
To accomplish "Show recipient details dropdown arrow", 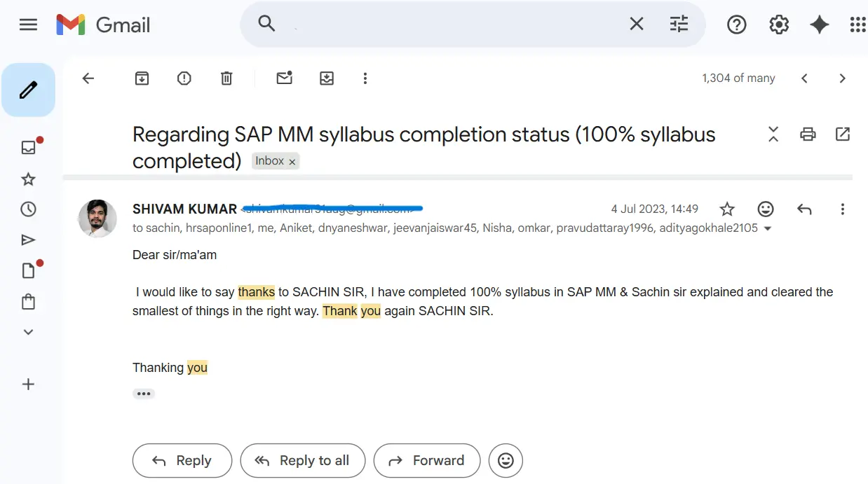I will [x=768, y=229].
